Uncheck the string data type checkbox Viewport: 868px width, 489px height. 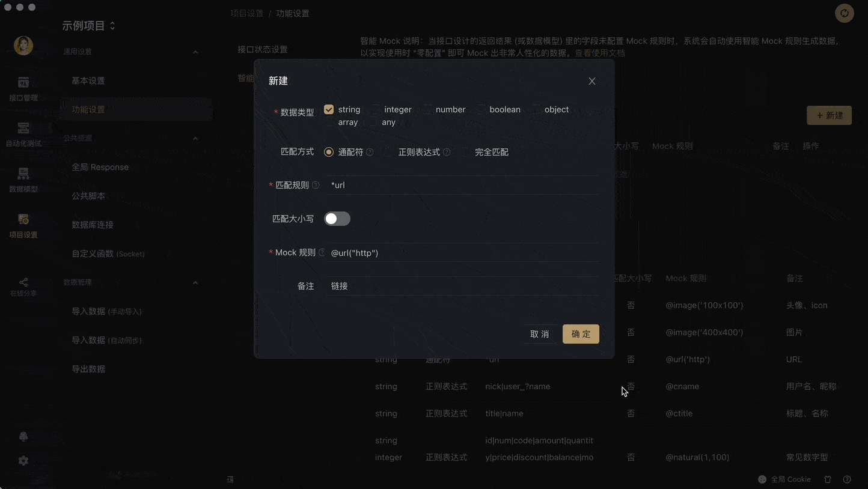pyautogui.click(x=328, y=109)
